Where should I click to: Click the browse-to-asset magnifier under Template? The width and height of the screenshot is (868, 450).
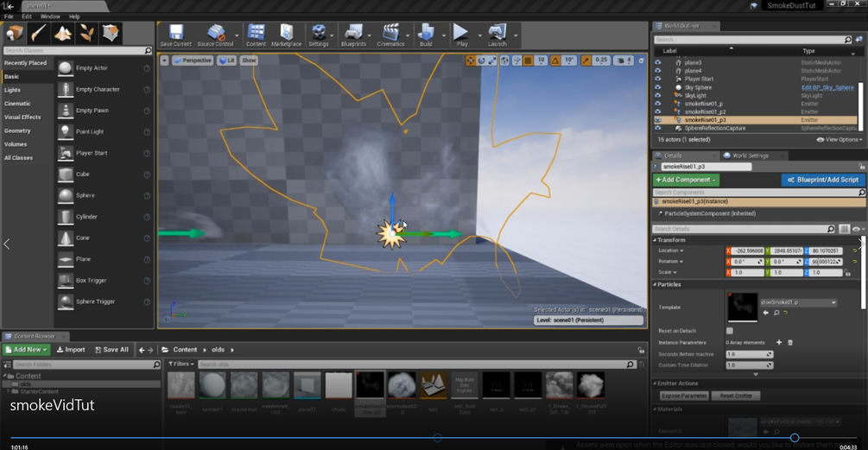pyautogui.click(x=776, y=313)
